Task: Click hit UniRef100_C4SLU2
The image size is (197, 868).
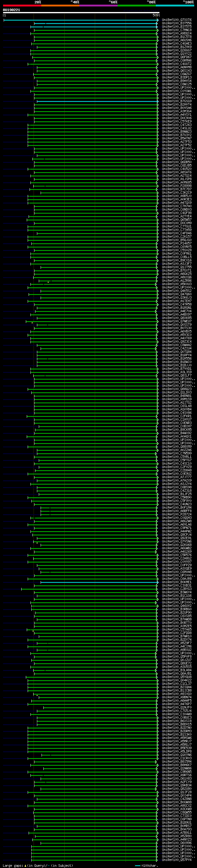Action: click(177, 128)
